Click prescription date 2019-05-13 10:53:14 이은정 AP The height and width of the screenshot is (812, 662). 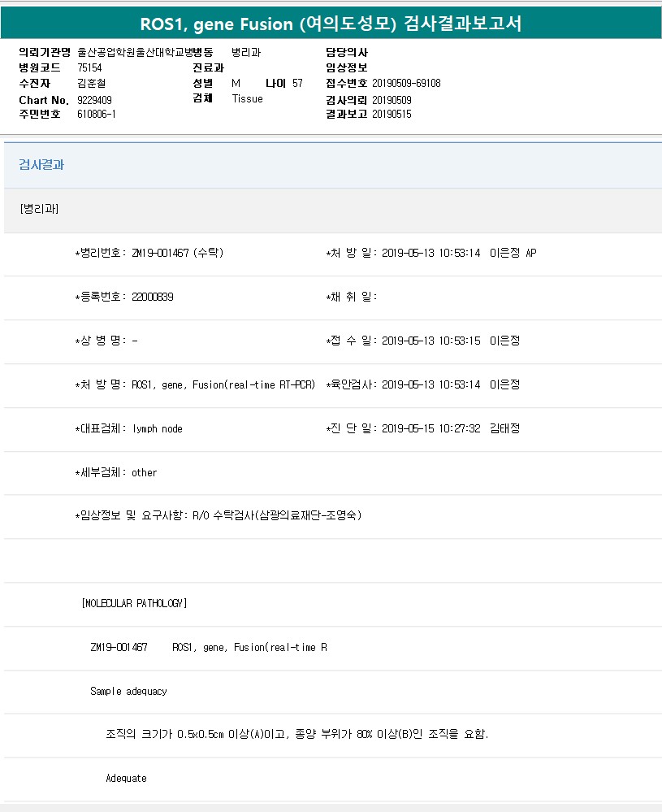coord(459,253)
